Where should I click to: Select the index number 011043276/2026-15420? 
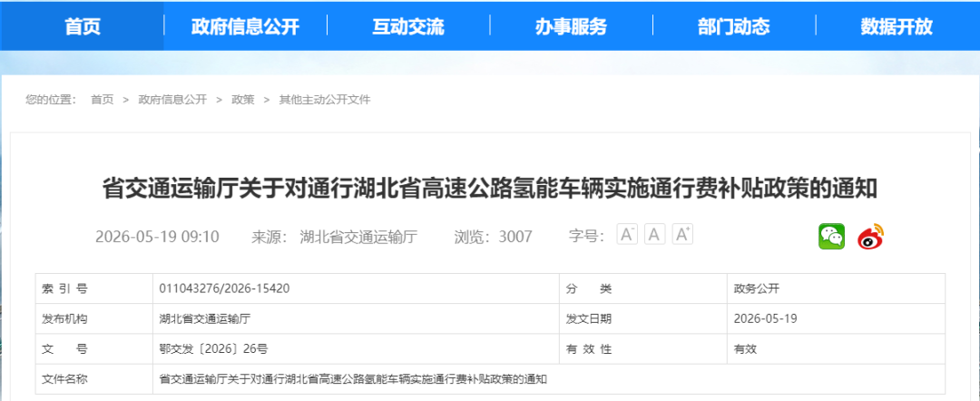pos(224,289)
